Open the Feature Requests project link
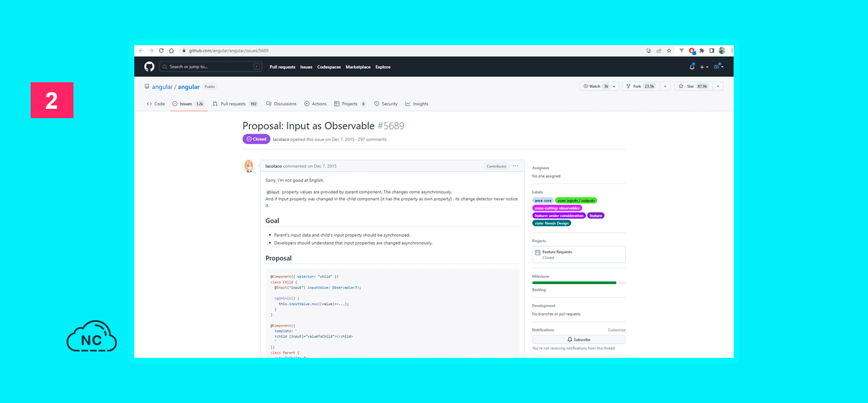 pos(557,252)
